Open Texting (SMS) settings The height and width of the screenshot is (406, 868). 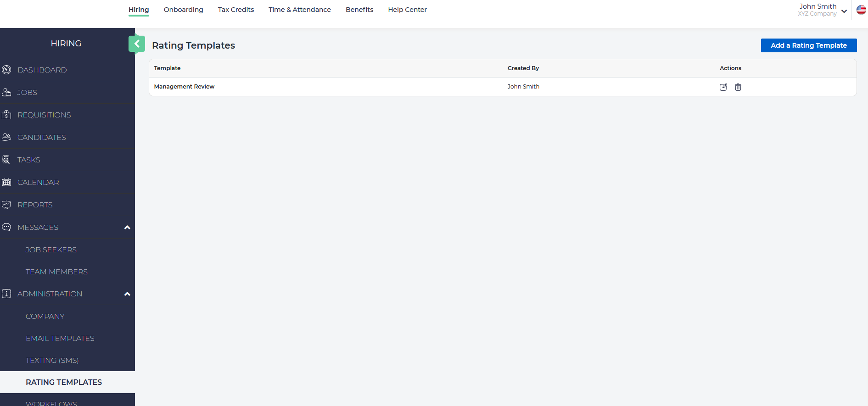pos(52,360)
